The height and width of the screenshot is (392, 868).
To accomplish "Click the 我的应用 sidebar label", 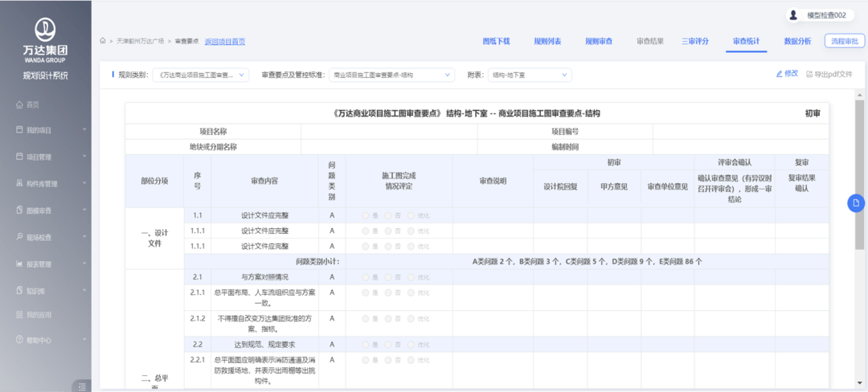I will tap(39, 315).
